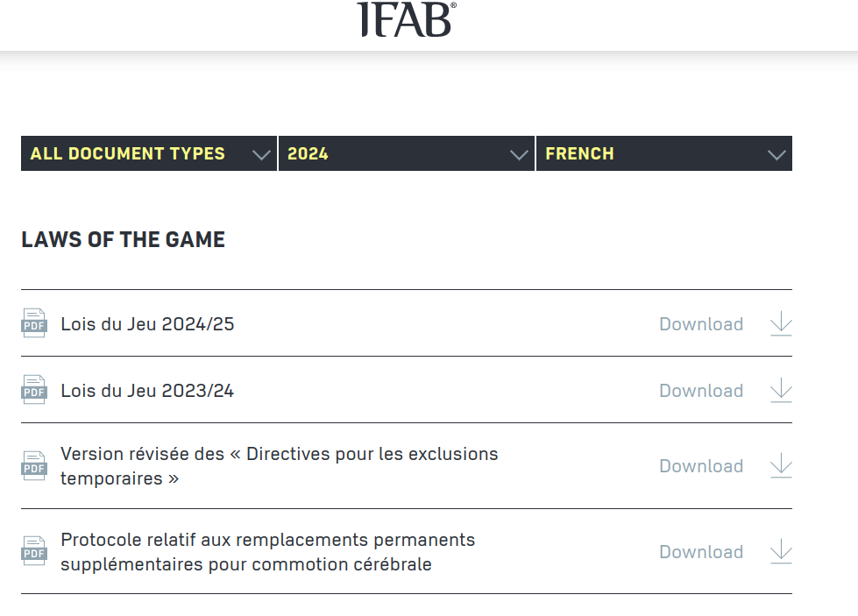Image resolution: width=858 pixels, height=616 pixels.
Task: Click the download arrow for the Protocole document
Action: click(x=780, y=552)
